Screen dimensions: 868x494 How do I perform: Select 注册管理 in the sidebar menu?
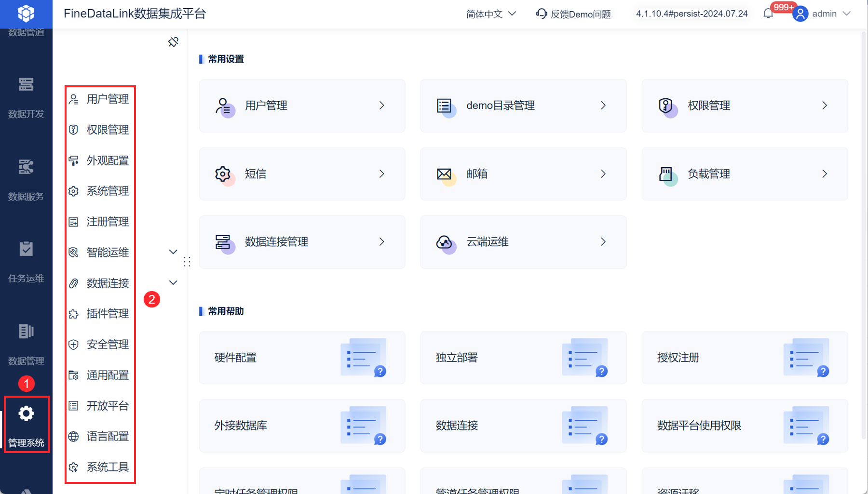click(x=108, y=222)
